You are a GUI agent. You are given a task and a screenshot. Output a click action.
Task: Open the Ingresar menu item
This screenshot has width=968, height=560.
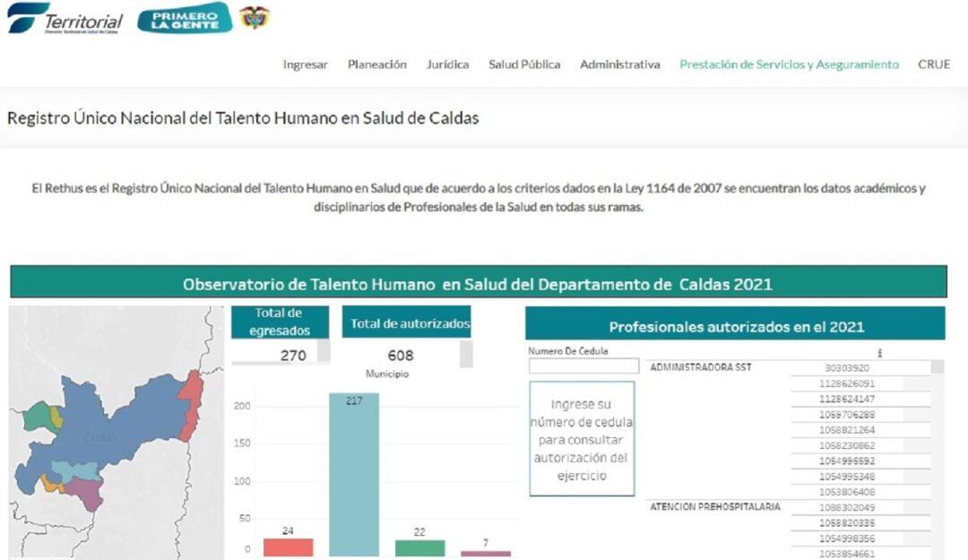click(305, 65)
